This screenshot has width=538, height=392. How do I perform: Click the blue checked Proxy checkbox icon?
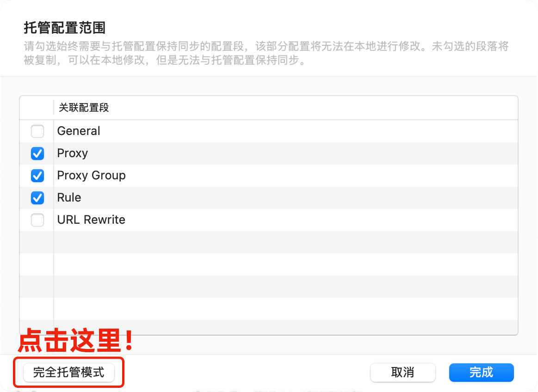pyautogui.click(x=37, y=153)
